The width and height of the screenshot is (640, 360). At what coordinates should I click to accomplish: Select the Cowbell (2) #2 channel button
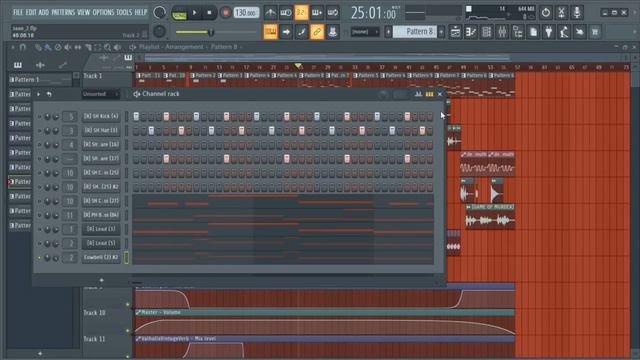click(x=101, y=258)
